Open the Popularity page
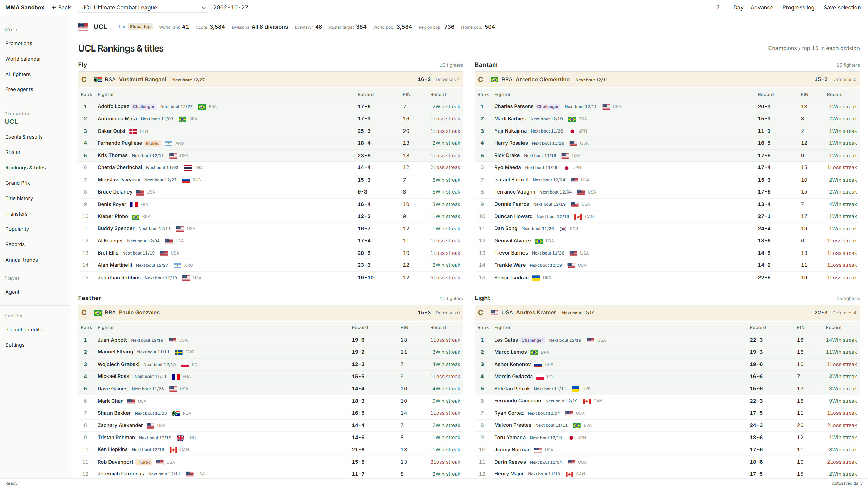The height and width of the screenshot is (488, 868). [17, 229]
